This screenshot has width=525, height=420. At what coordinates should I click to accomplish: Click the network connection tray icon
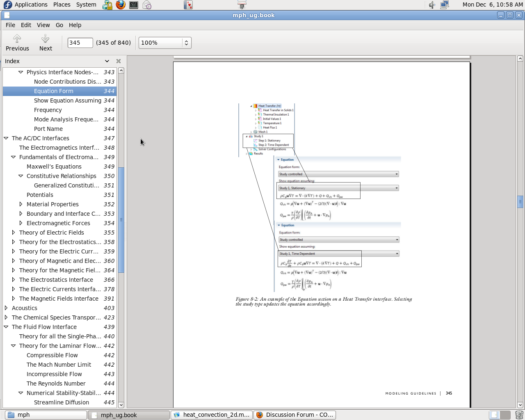point(445,5)
